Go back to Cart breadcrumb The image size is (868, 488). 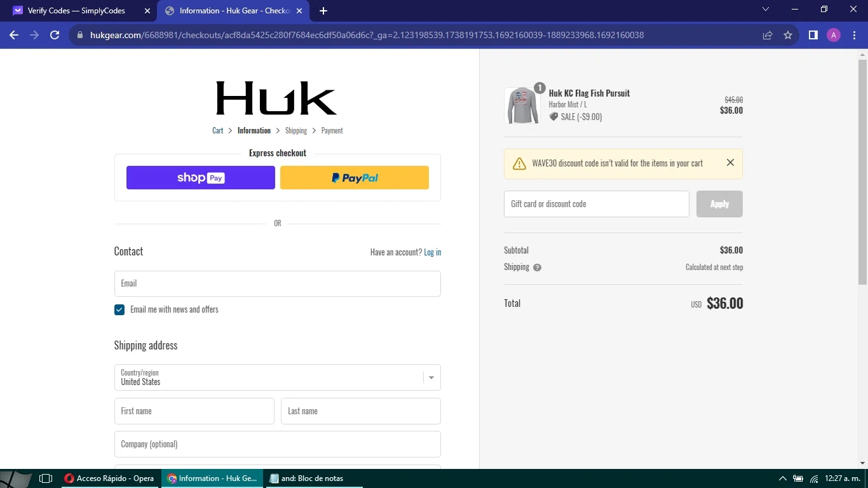[217, 130]
